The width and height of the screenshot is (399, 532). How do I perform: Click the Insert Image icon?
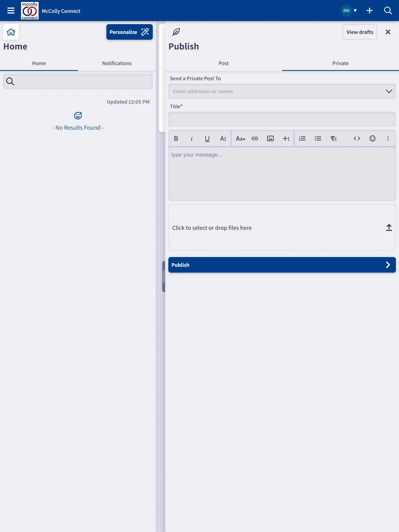click(270, 138)
